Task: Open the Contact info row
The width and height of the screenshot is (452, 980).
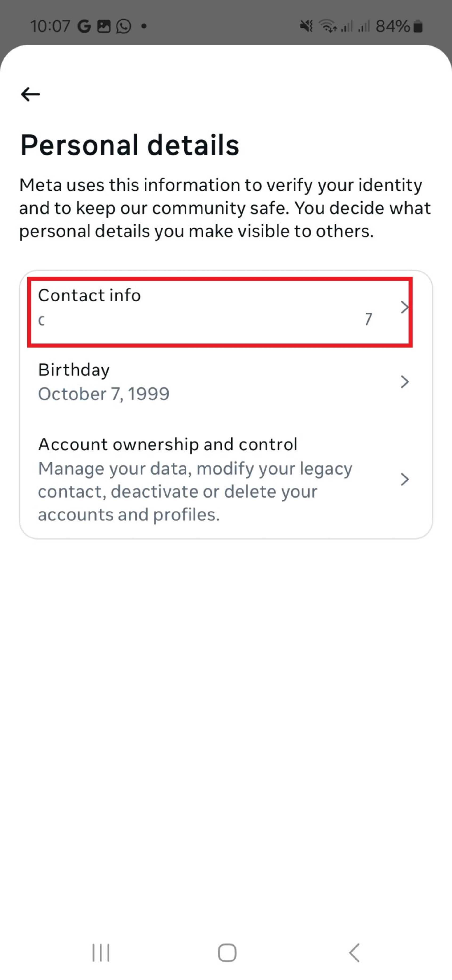Action: click(226, 307)
